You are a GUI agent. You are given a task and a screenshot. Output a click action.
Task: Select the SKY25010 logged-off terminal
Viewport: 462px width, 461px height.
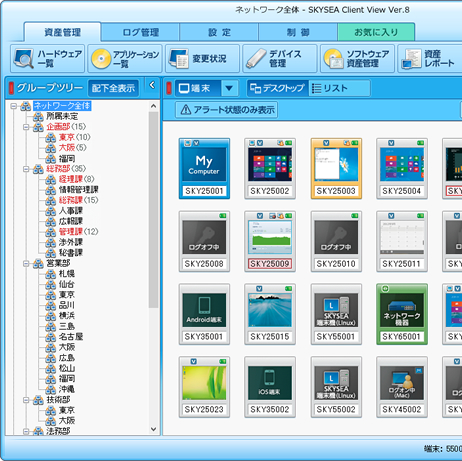click(x=336, y=241)
